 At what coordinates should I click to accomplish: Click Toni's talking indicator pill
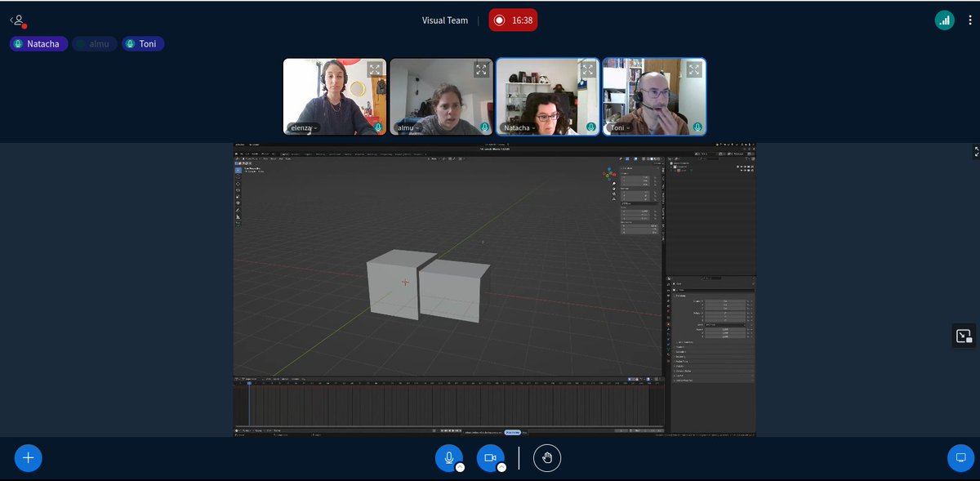[x=143, y=44]
